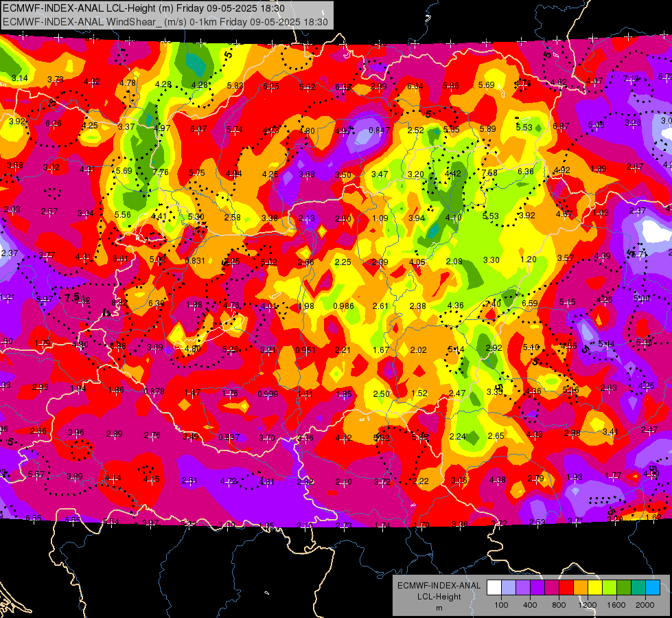The width and height of the screenshot is (672, 618).
Task: Click the wind shear value 1.67
Action: point(381,350)
